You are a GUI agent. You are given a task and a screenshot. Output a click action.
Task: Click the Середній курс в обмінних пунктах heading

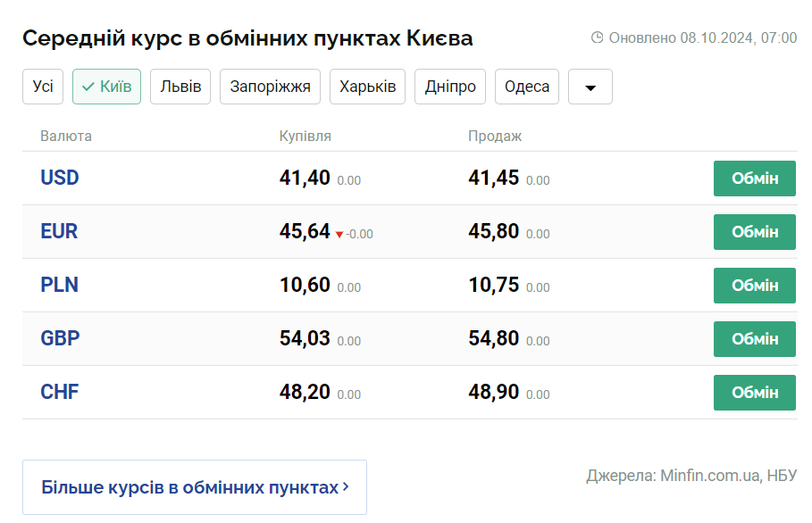pos(247,38)
